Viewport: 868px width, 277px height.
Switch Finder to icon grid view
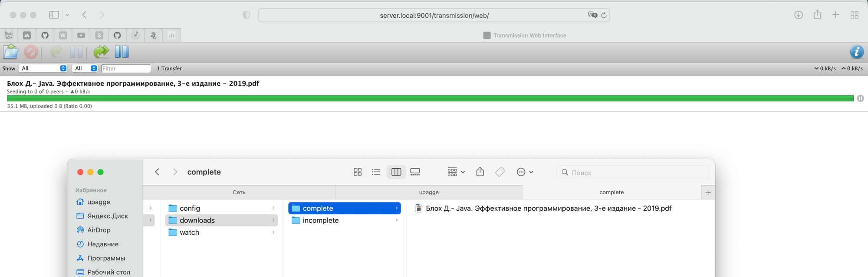tap(358, 172)
